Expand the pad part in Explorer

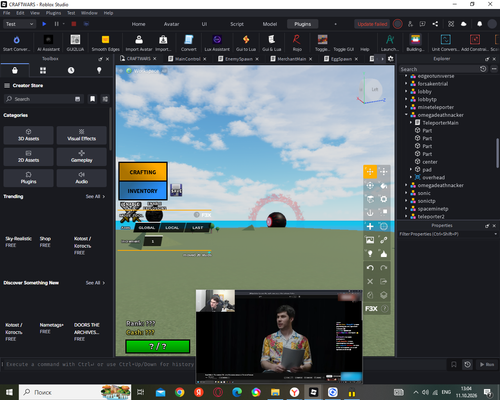pyautogui.click(x=411, y=169)
